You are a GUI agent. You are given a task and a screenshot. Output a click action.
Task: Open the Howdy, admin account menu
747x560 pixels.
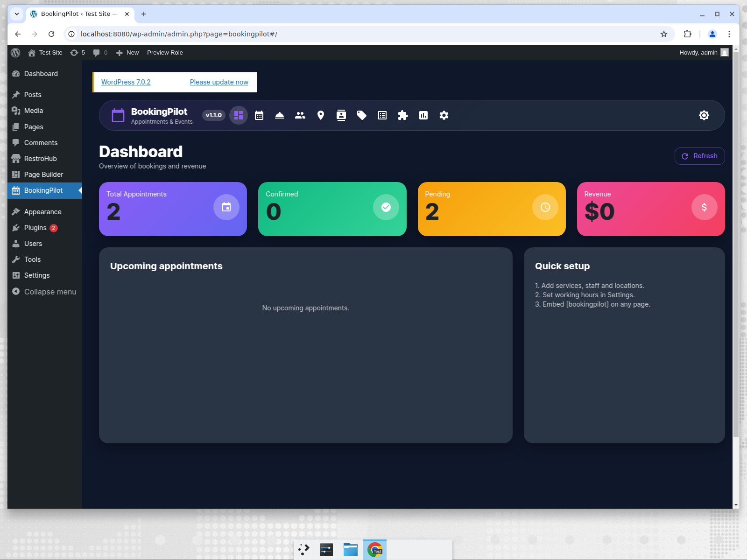tap(704, 53)
